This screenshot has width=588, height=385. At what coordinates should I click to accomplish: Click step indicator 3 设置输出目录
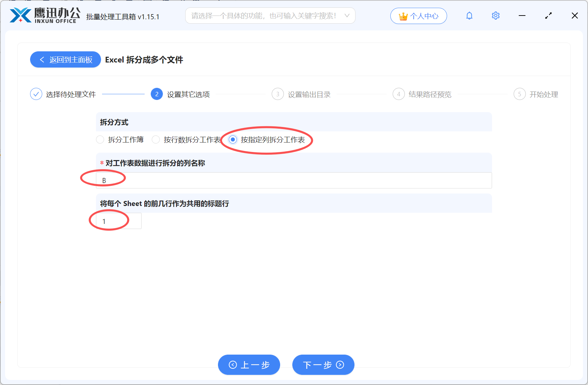tap(277, 94)
